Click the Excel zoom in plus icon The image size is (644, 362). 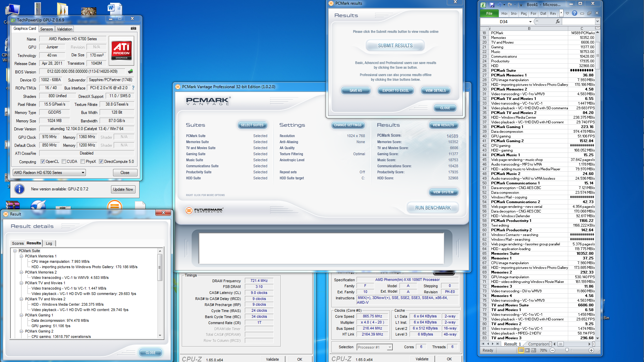[591, 350]
